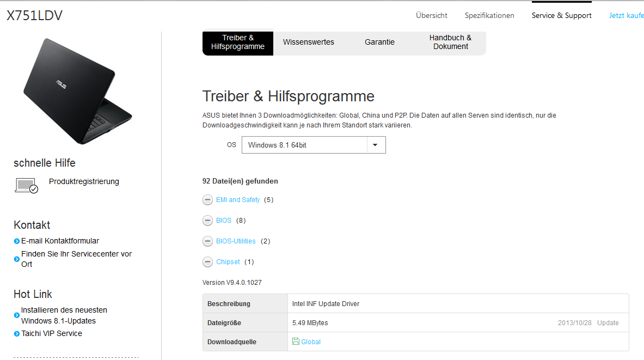Open the BIOS category link
This screenshot has width=644, height=360.
click(x=223, y=220)
